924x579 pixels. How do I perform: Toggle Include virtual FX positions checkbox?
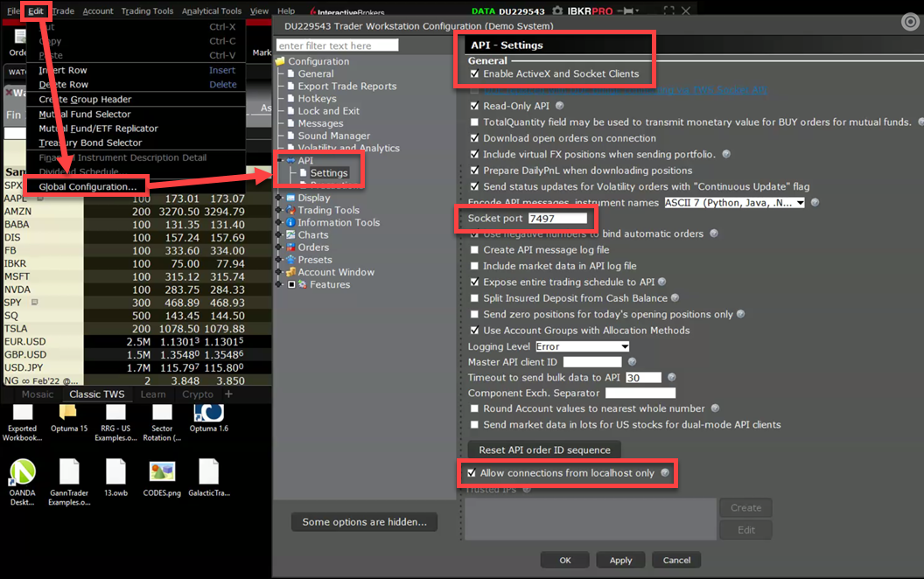tap(474, 154)
